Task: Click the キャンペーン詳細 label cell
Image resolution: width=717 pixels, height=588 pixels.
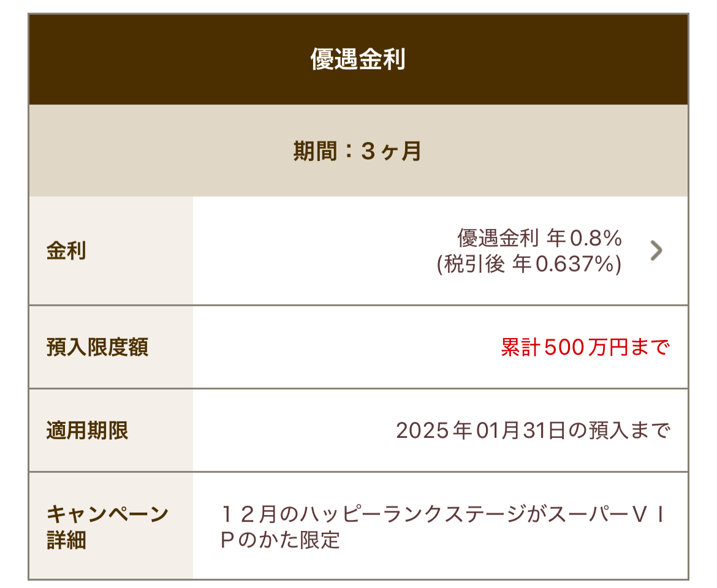Action: click(111, 526)
